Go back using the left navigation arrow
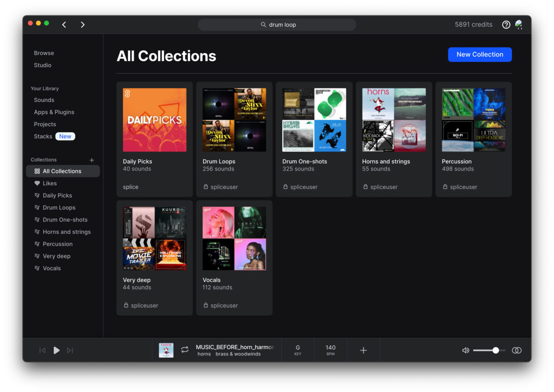554x392 pixels. point(64,24)
